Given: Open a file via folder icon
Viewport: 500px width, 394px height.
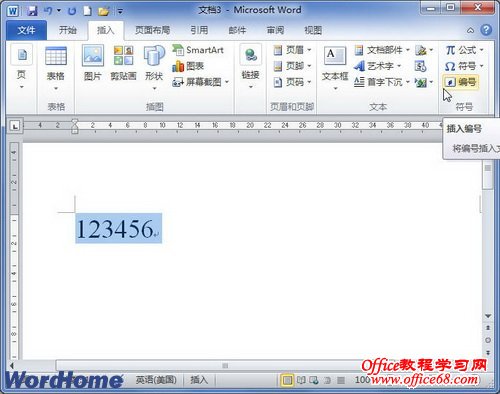Looking at the screenshot, I should (104, 11).
